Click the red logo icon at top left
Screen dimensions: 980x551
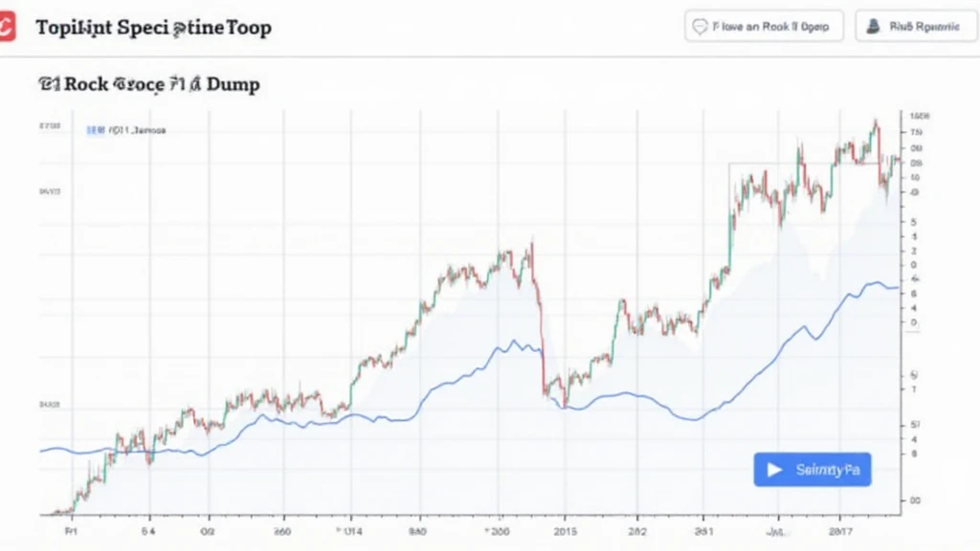pyautogui.click(x=7, y=27)
